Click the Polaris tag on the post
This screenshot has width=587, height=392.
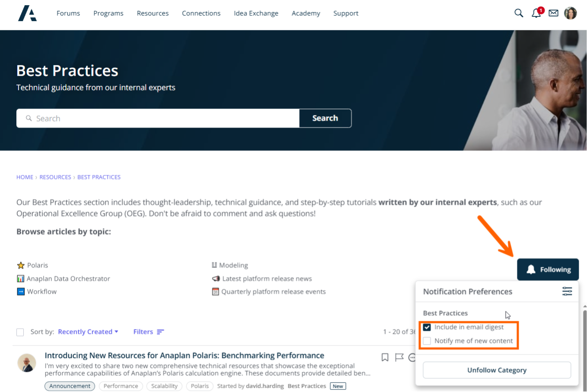tap(200, 386)
